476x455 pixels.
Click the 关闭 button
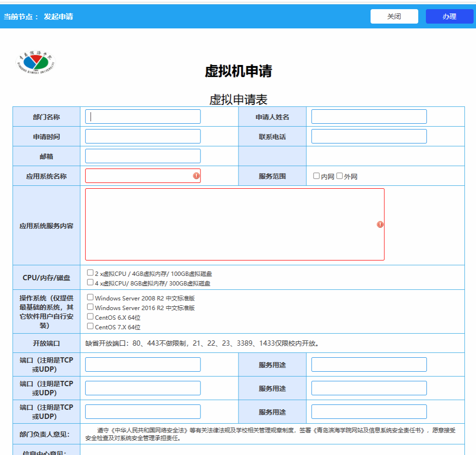click(x=394, y=16)
